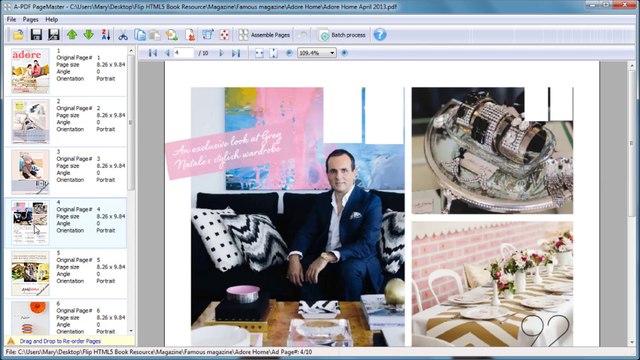Viewport: 640px width, 360px height.
Task: Open a PDF file with folder icon
Action: tap(18, 35)
